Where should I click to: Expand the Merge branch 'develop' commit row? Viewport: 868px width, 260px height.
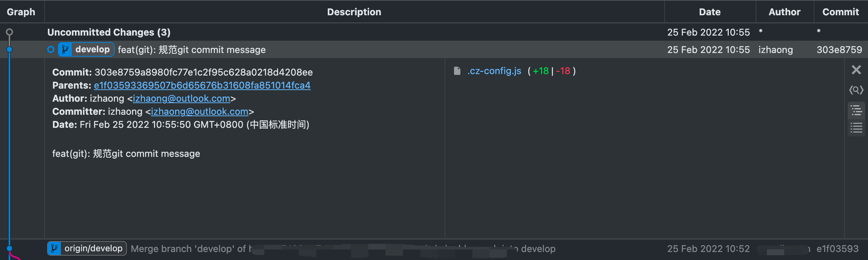pos(363,249)
